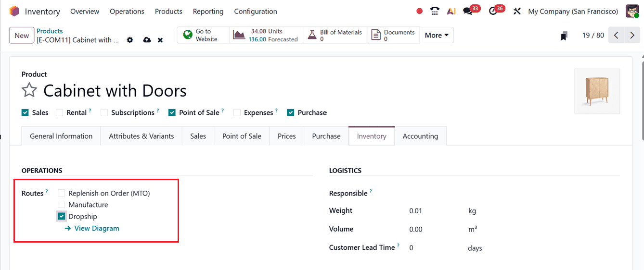This screenshot has height=270, width=644.
Task: Open the debug tools wrench icon
Action: coord(517,11)
